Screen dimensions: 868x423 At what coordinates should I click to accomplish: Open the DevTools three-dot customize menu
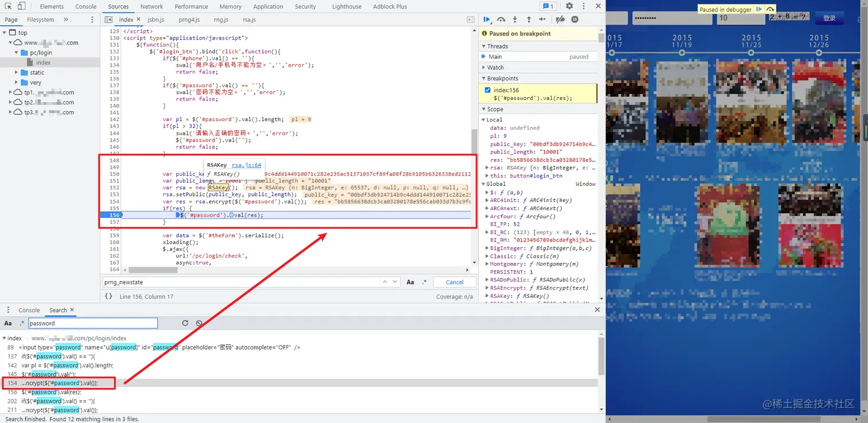(x=583, y=6)
